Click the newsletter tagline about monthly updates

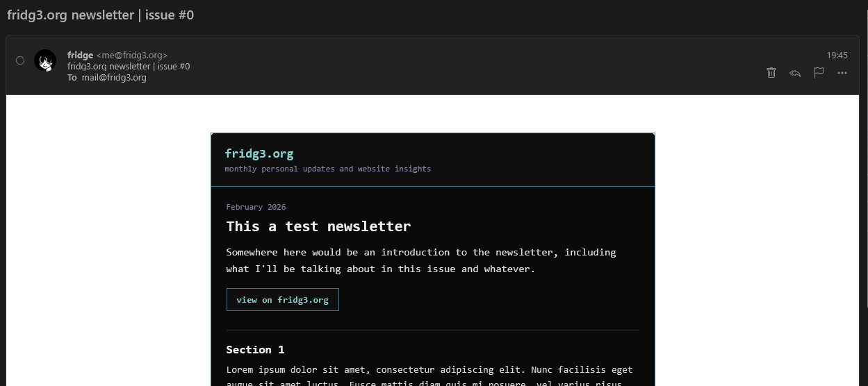(327, 169)
